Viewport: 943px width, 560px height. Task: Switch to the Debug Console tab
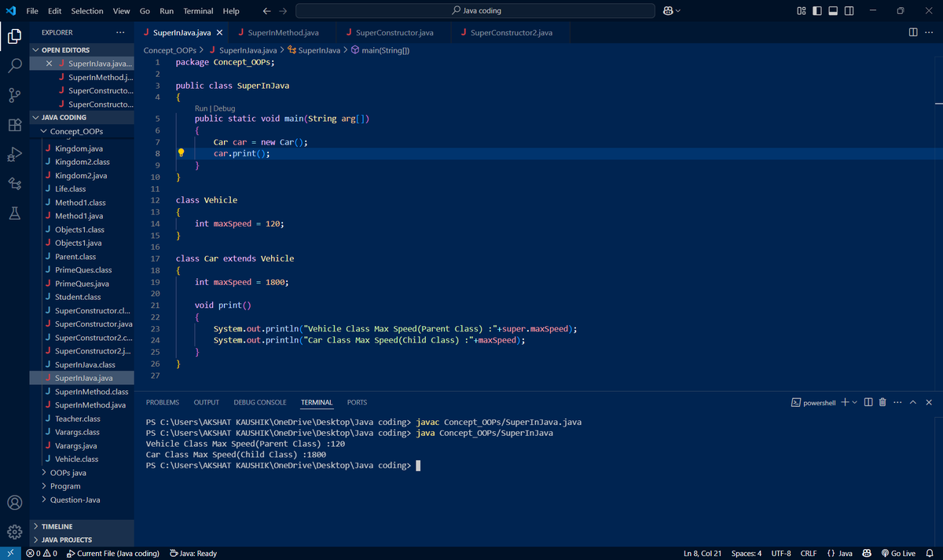(260, 402)
